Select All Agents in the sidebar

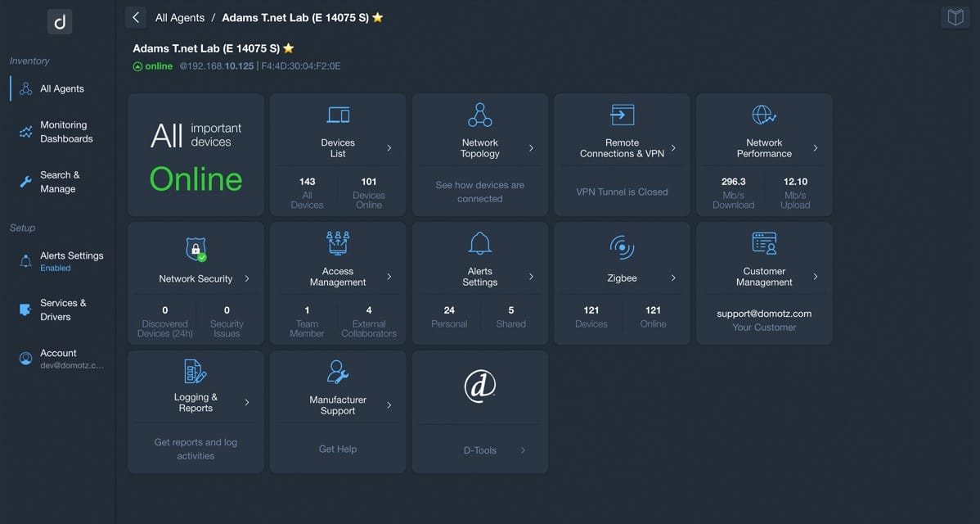pyautogui.click(x=63, y=88)
